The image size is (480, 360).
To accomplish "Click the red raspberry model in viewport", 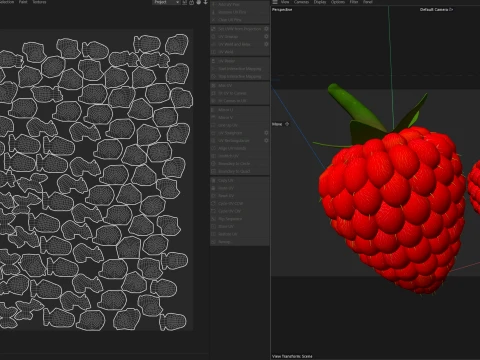I will click(392, 210).
